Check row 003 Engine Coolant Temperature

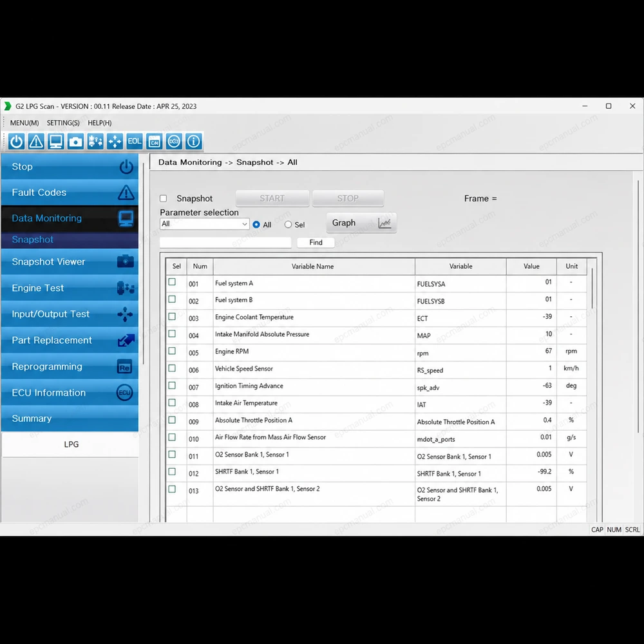pyautogui.click(x=172, y=317)
